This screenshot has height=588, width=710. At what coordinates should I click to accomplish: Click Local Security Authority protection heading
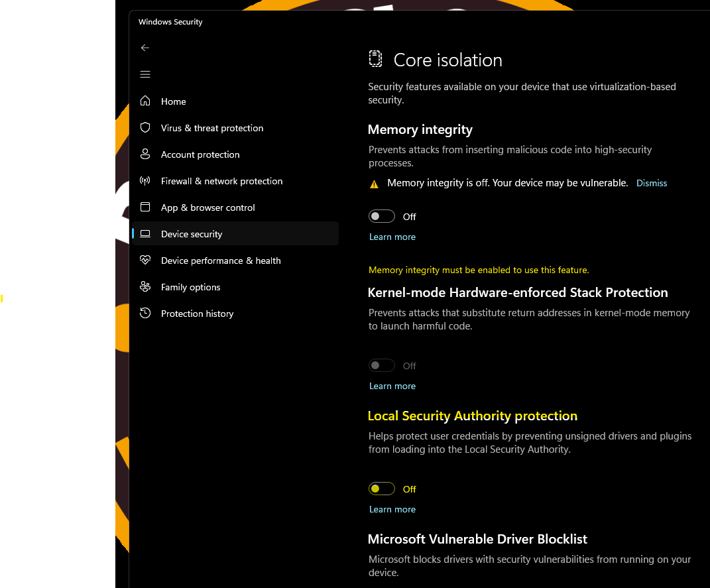(472, 416)
